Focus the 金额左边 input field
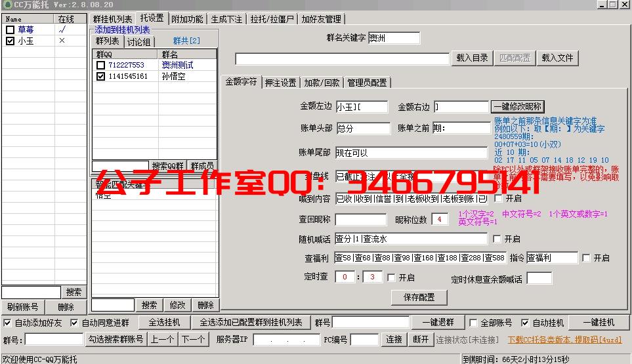 pyautogui.click(x=362, y=107)
